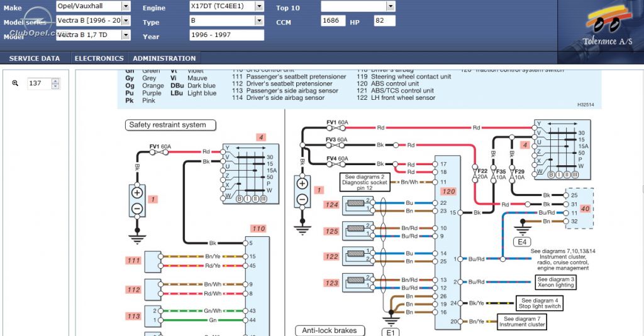Screen dimensions: 644x336
Task: Click colour legend entry Pk Pink
Action: coord(140,100)
